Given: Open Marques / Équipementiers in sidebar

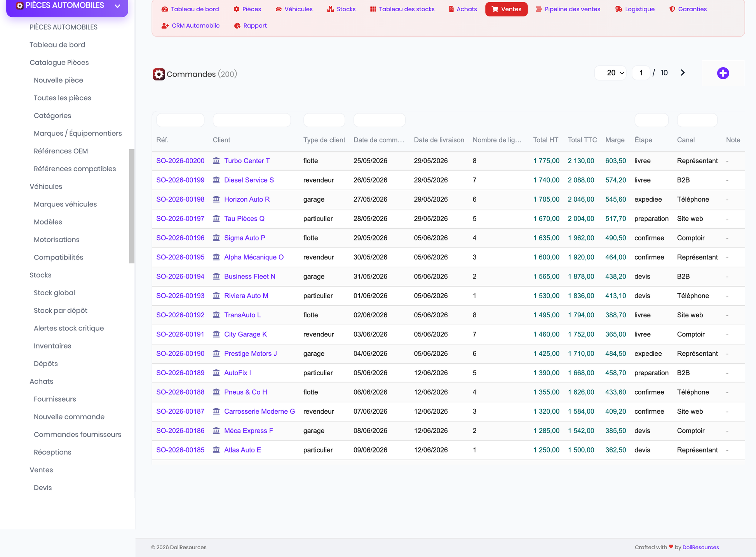Looking at the screenshot, I should coord(78,133).
